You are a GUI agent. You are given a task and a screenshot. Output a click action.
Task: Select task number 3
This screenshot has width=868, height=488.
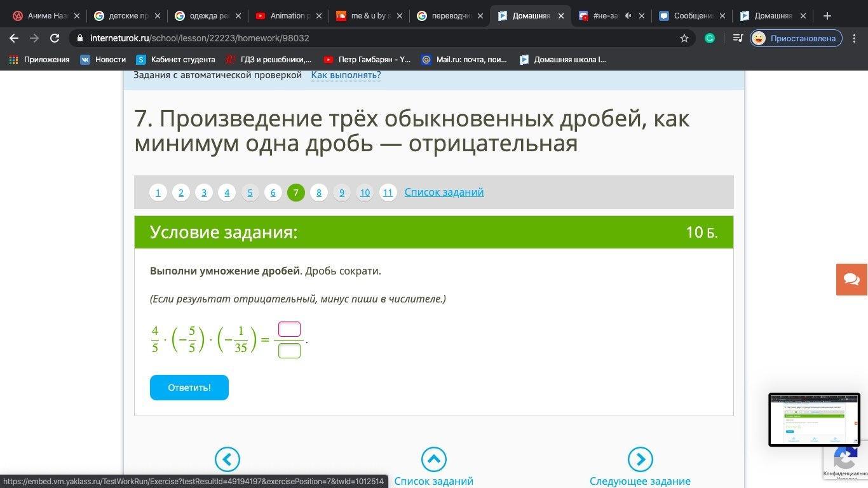coord(204,193)
